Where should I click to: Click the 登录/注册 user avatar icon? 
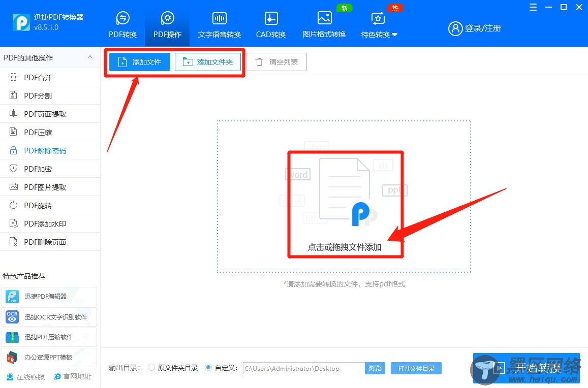pos(455,28)
